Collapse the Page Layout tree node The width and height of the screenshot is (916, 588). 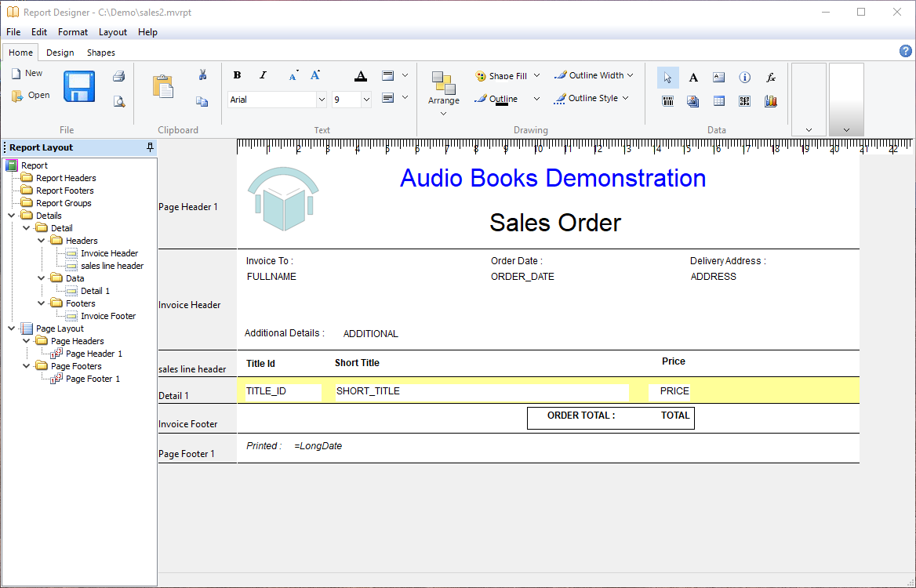coord(12,328)
